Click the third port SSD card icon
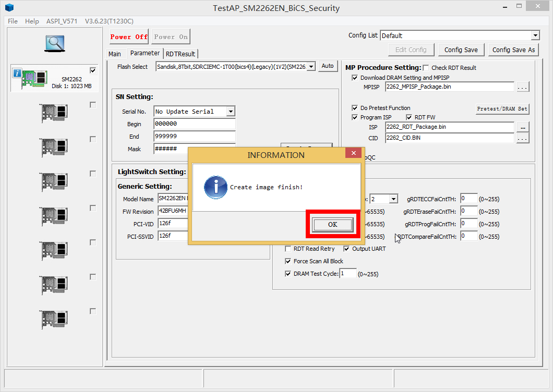Screen dimensions: 553x392 click(54, 148)
